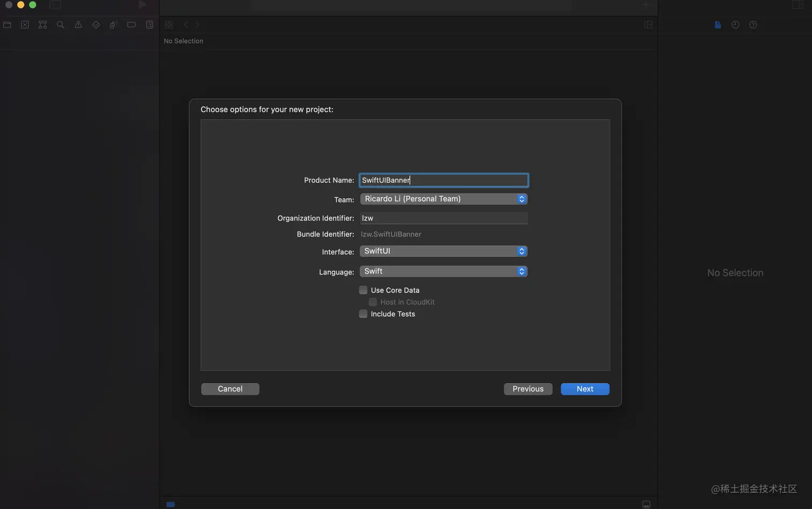Open the Project navigator folder icon

(x=7, y=25)
